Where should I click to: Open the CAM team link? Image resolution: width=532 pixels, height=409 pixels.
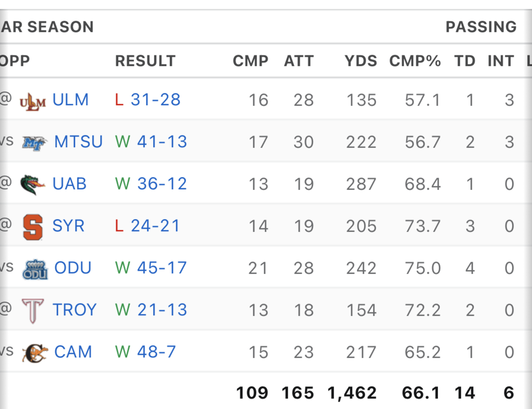click(x=73, y=352)
